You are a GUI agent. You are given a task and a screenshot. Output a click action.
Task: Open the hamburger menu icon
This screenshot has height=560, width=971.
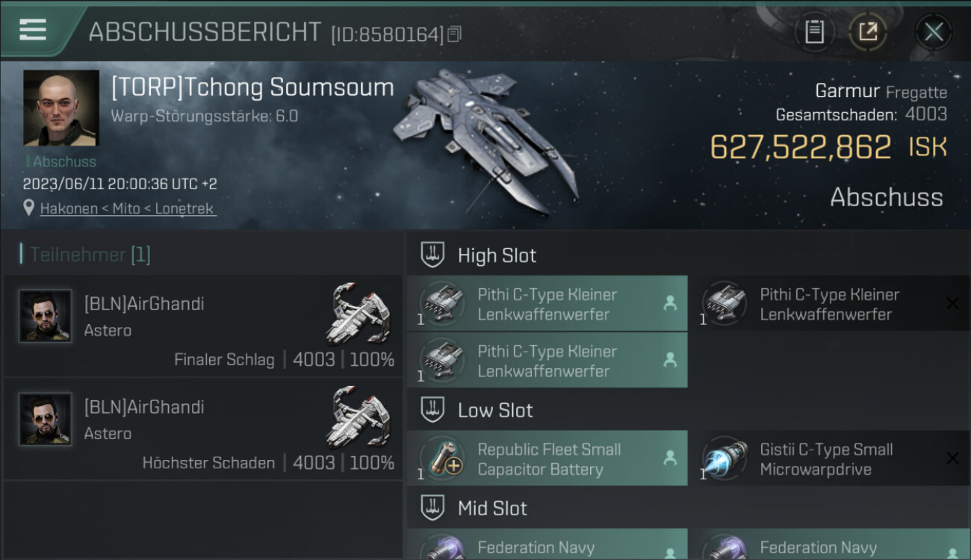click(33, 30)
